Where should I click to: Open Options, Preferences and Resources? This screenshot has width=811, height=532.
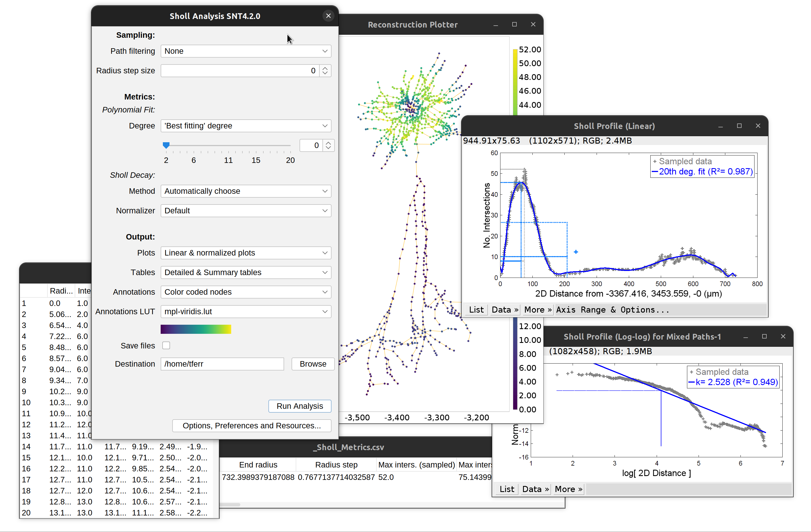(x=252, y=426)
